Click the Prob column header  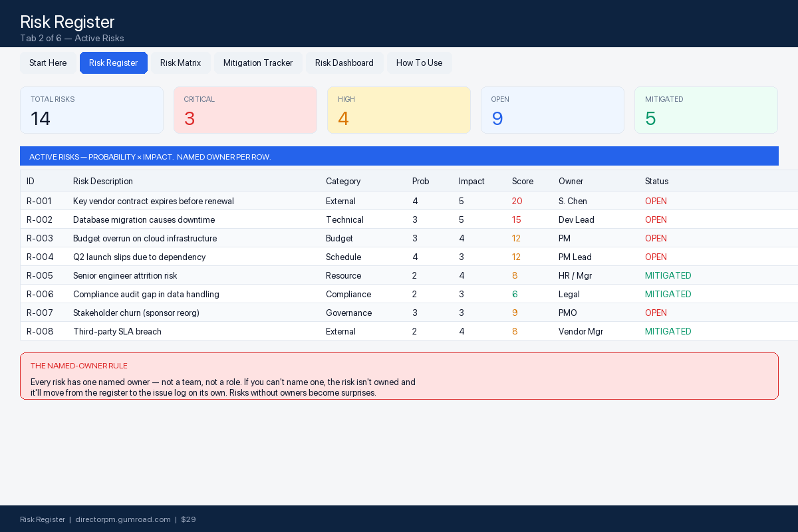(x=421, y=181)
